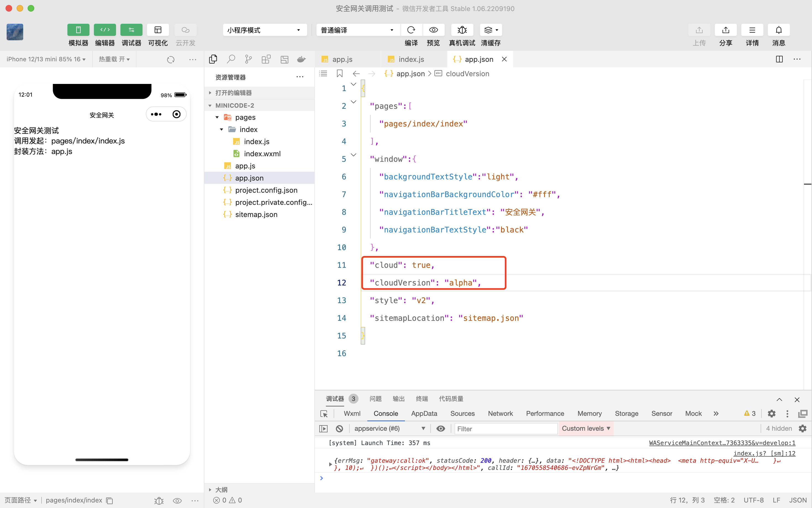Open the search panel magnifier icon

(231, 59)
